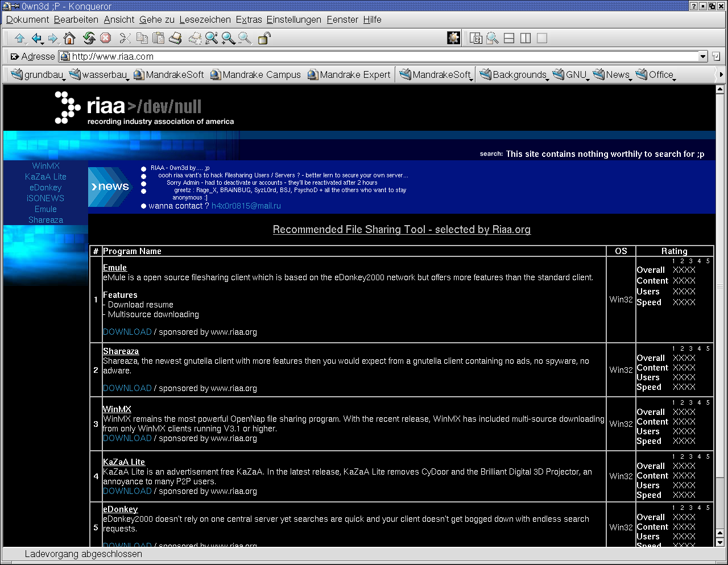The image size is (728, 565).
Task: Go forward with the Forward arrow icon
Action: (53, 38)
